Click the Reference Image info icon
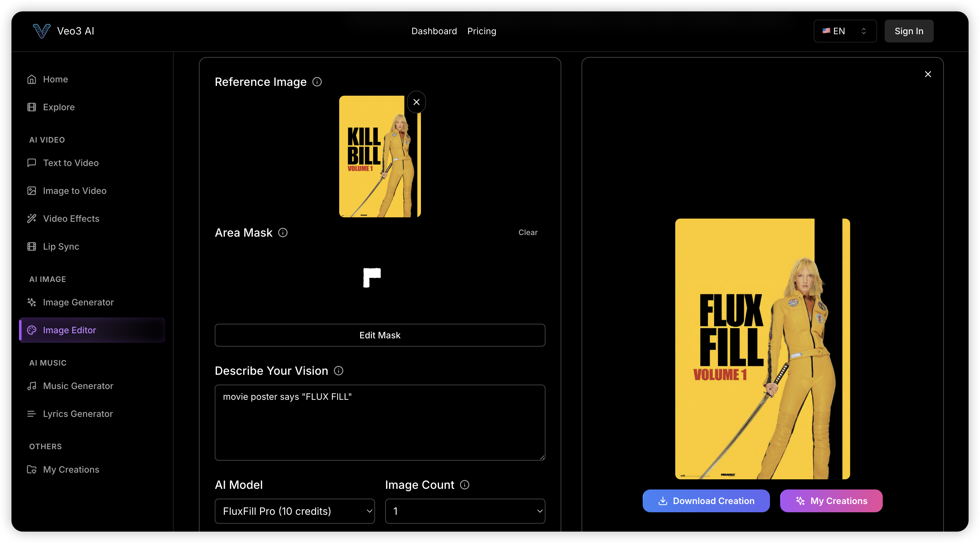The height and width of the screenshot is (543, 980). coord(317,82)
